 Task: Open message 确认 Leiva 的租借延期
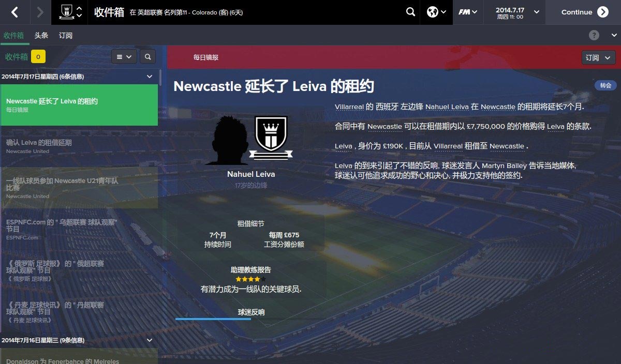79,146
